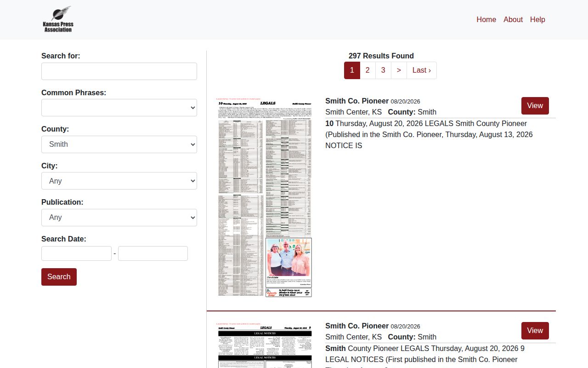Select the excerpt starting 'Smith County Pioneer LEGALS'
This screenshot has height=368, width=588.
tap(425, 358)
